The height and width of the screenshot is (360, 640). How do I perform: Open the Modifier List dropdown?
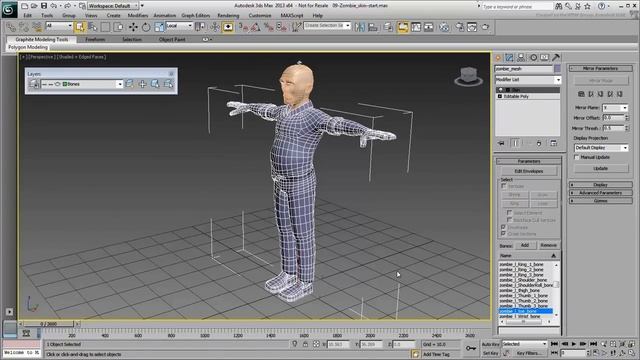coord(528,80)
